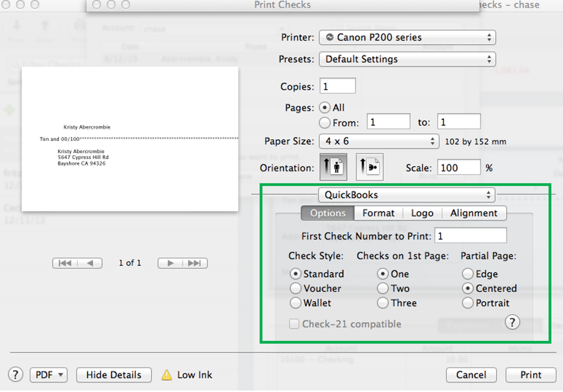Open the Printer dropdown Canon P200 series

click(x=407, y=37)
